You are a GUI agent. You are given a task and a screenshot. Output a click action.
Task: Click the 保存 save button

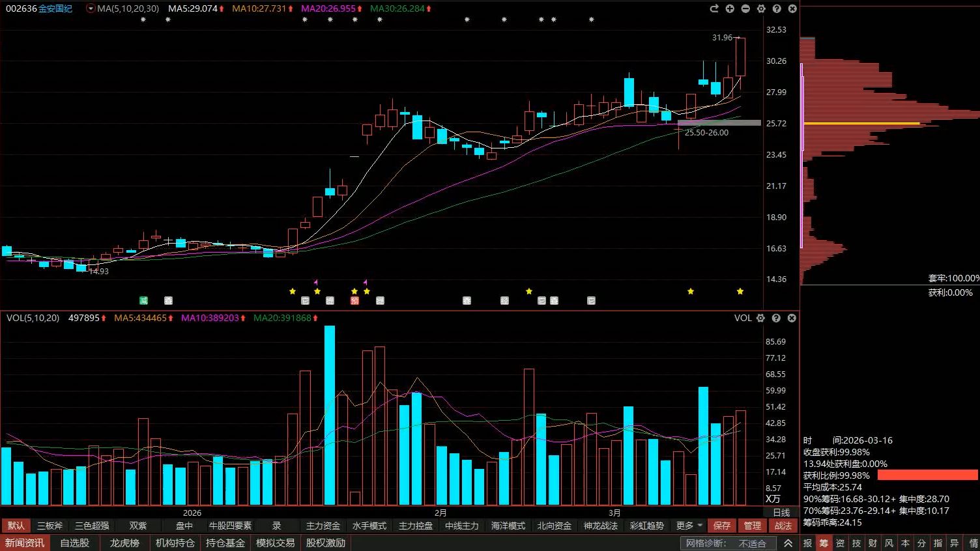[722, 526]
